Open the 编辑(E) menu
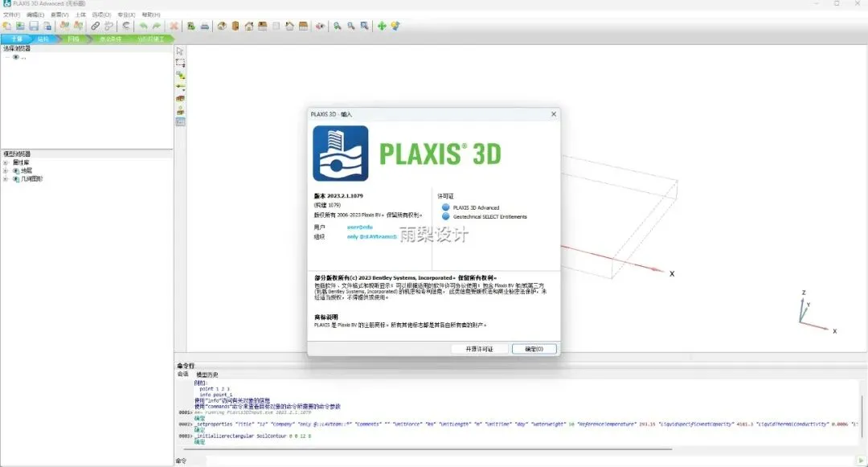The image size is (868, 467). click(35, 15)
